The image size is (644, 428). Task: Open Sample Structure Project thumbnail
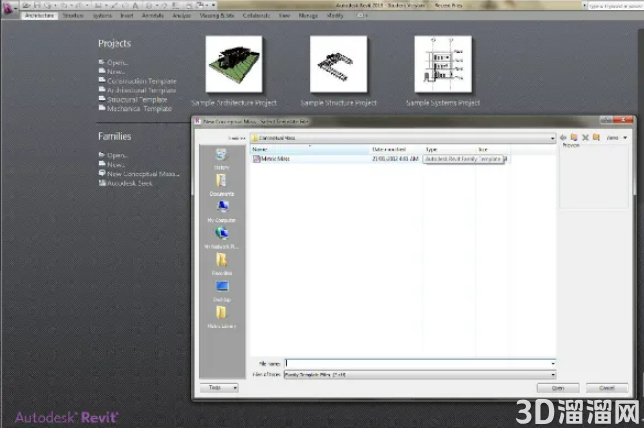tap(338, 64)
